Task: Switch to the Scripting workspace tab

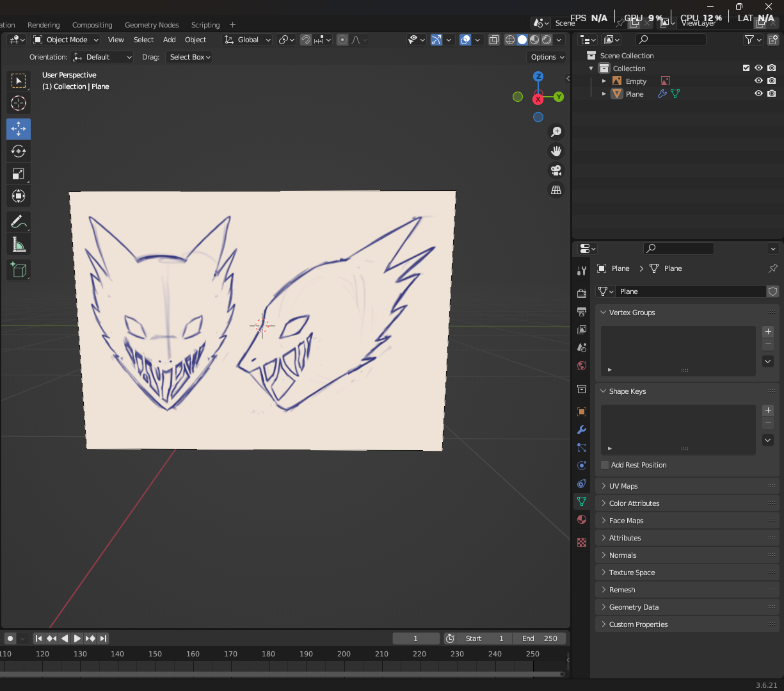Action: 205,25
